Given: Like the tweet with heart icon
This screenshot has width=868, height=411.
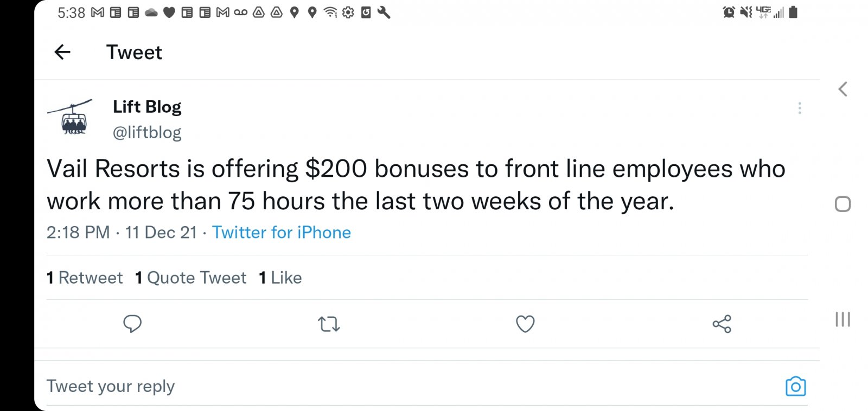Looking at the screenshot, I should (525, 324).
